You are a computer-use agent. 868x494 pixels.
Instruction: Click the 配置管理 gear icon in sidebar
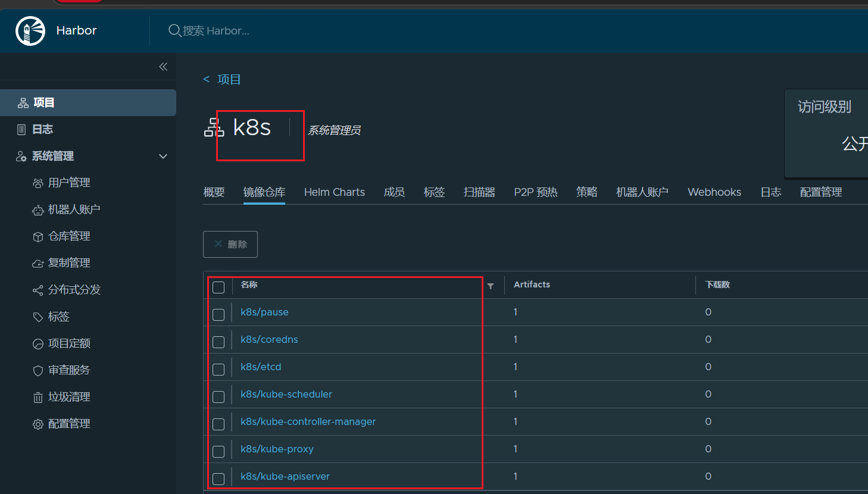click(x=38, y=424)
